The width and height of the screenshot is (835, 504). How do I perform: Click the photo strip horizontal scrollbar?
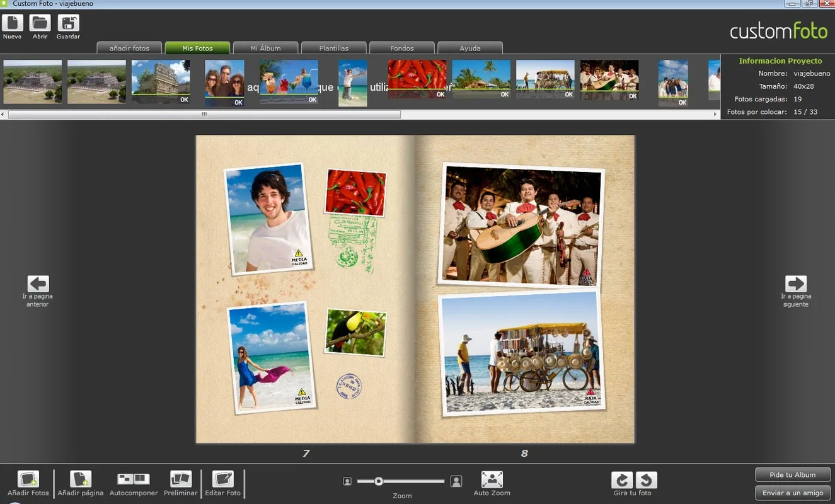pos(204,115)
